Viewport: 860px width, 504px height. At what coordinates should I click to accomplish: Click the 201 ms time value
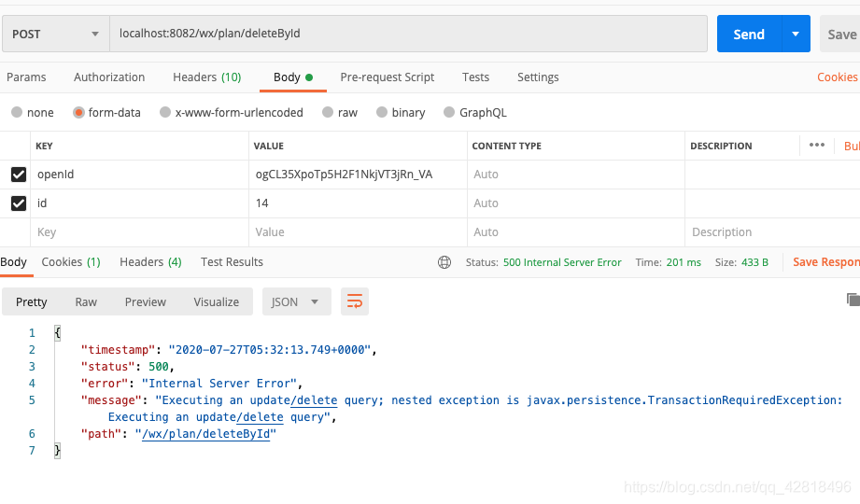(x=684, y=262)
